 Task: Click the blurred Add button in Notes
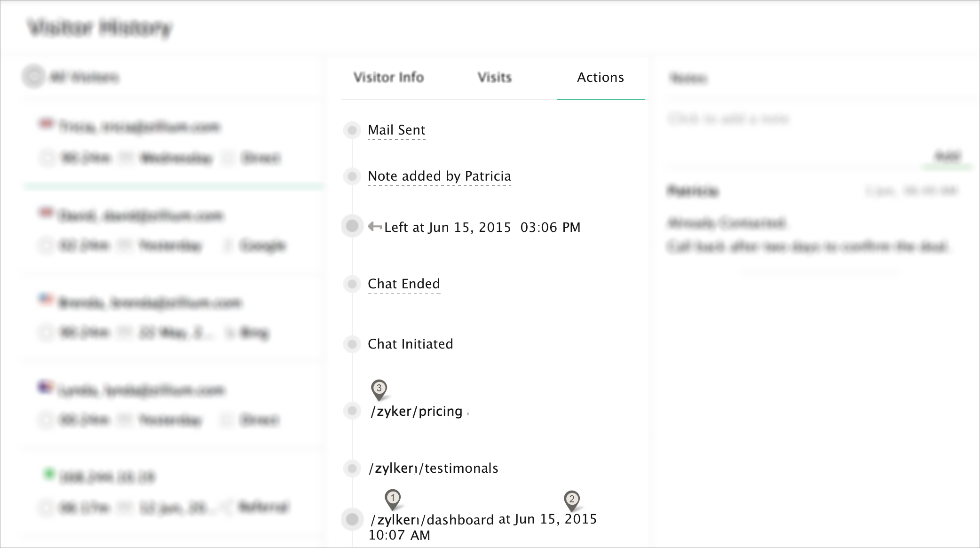click(x=947, y=156)
